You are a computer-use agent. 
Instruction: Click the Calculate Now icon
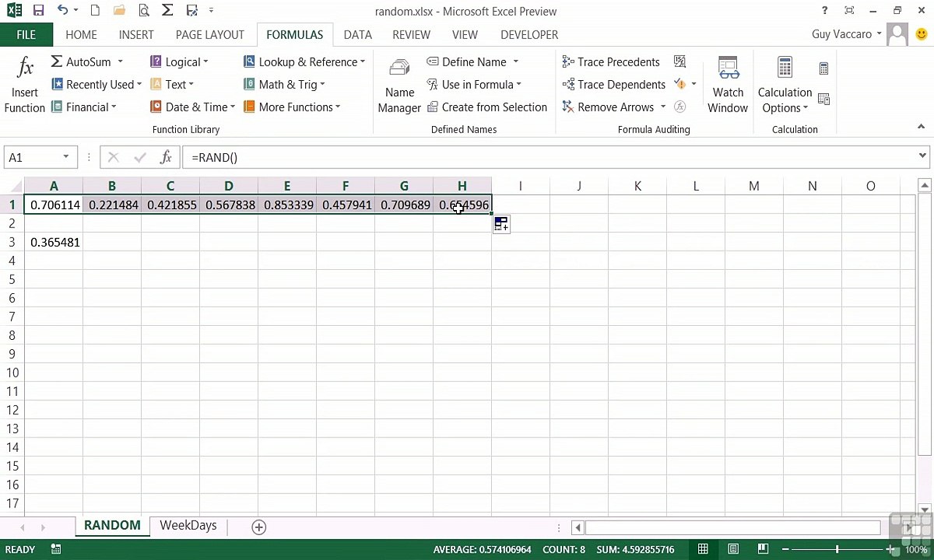click(823, 69)
